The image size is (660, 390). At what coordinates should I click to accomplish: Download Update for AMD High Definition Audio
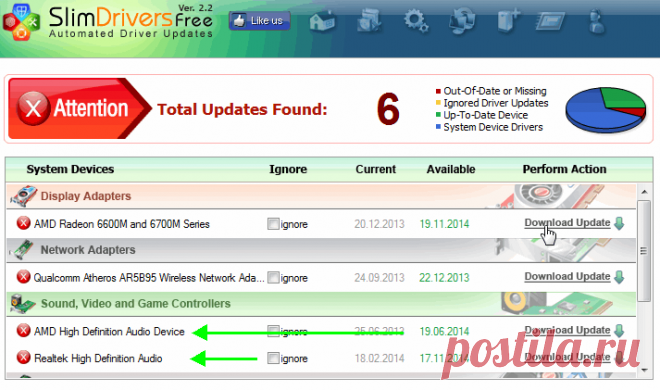[x=567, y=330]
